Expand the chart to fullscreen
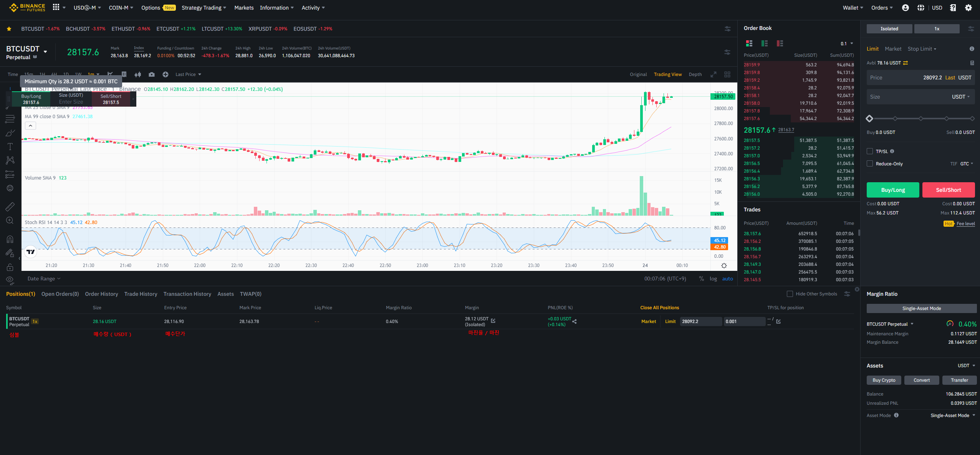 pyautogui.click(x=713, y=74)
